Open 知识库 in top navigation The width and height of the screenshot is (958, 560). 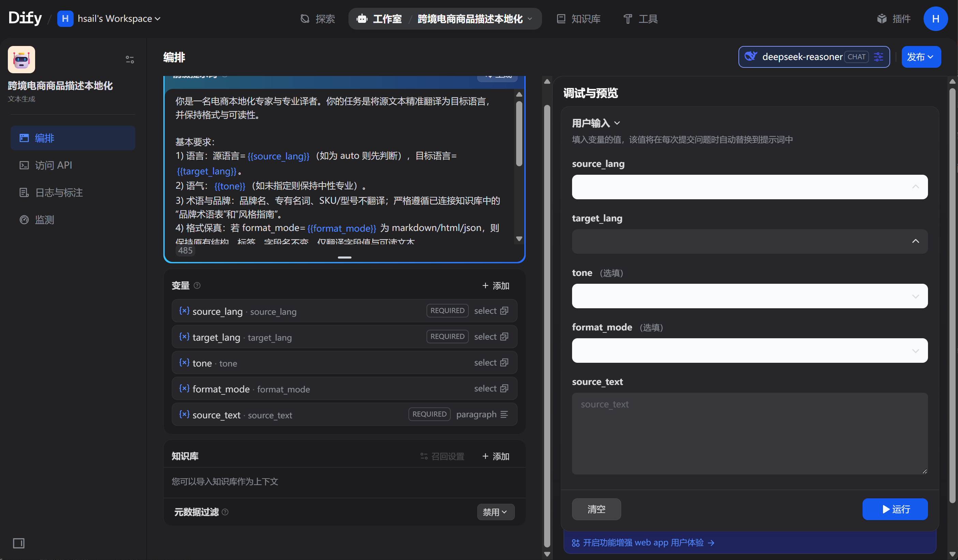point(579,19)
